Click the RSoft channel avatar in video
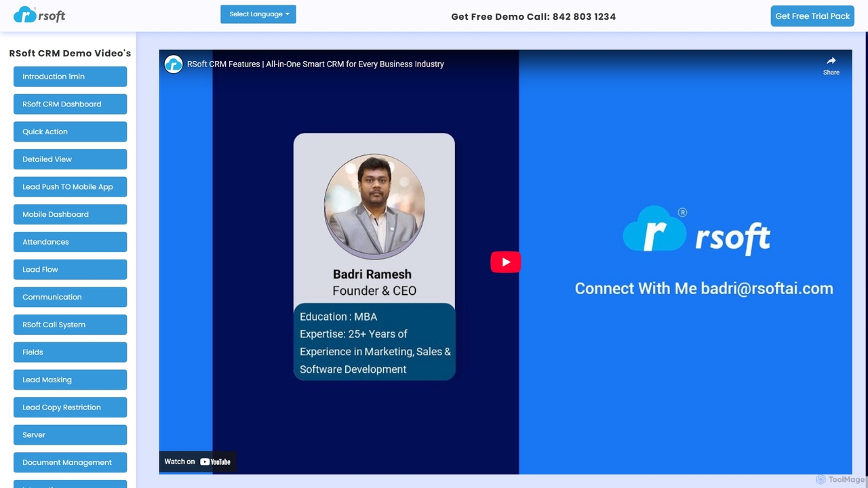The width and height of the screenshot is (868, 488). (174, 64)
